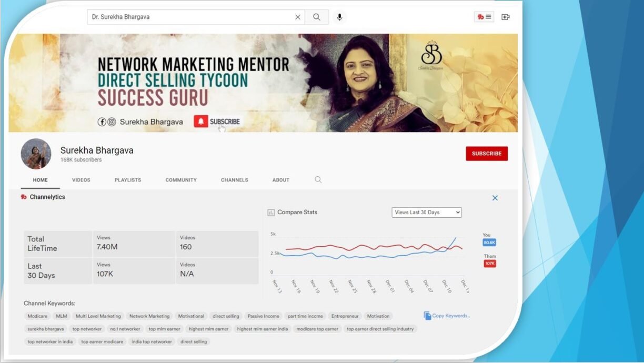
Task: Click the Motivational keyword tag
Action: [x=191, y=316]
